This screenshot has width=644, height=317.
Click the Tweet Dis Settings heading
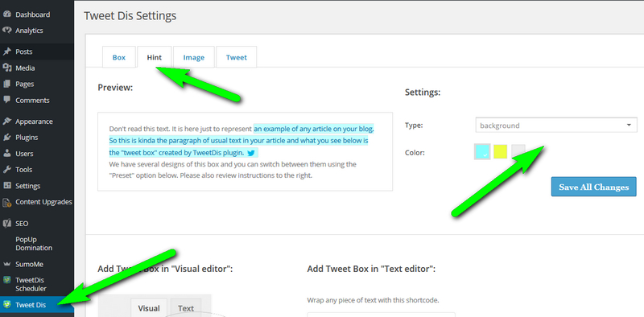click(130, 15)
